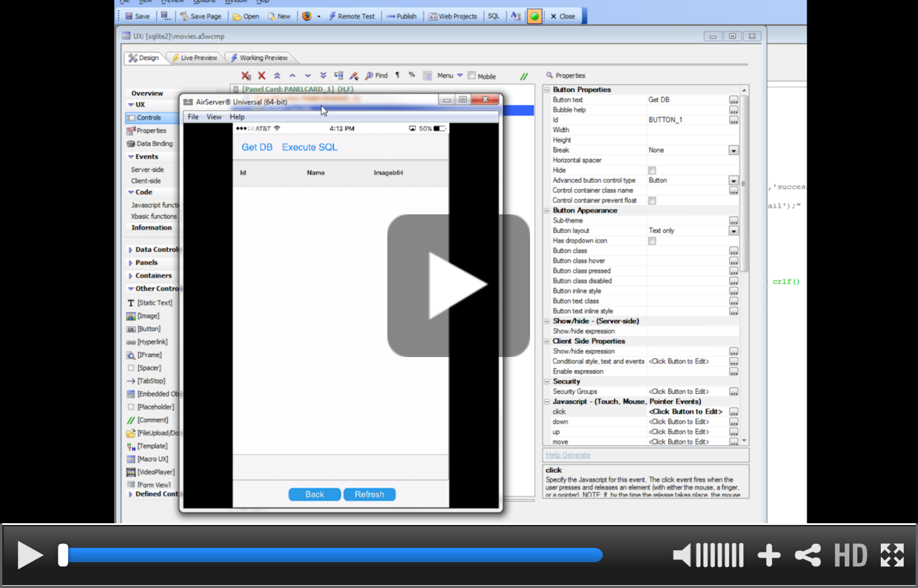Click the white progress handle on the timeline
This screenshot has height=588, width=918.
[63, 555]
